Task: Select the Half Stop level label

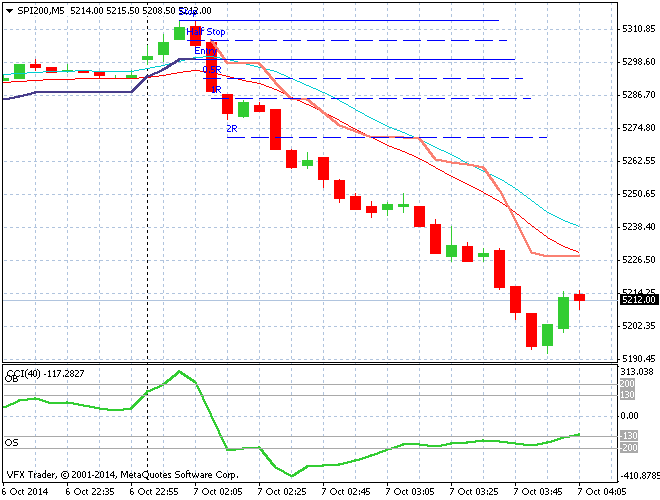Action: [206, 32]
